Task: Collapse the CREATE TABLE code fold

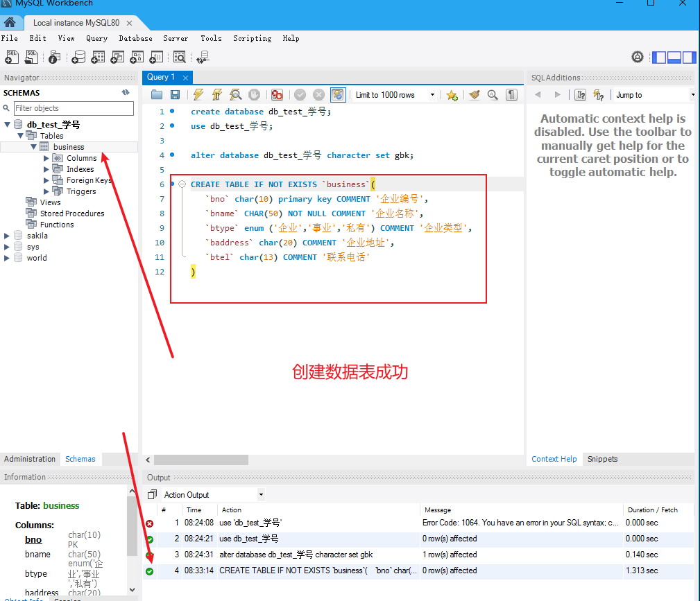Action: [182, 184]
